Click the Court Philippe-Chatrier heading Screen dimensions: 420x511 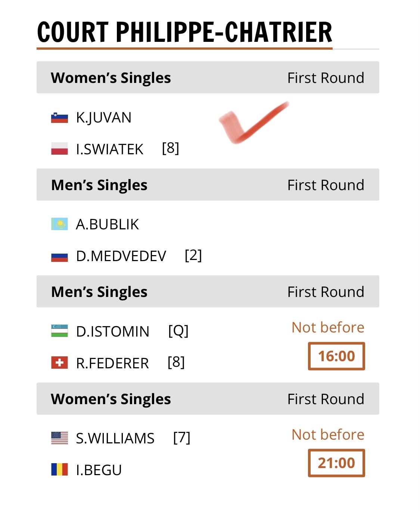(184, 32)
